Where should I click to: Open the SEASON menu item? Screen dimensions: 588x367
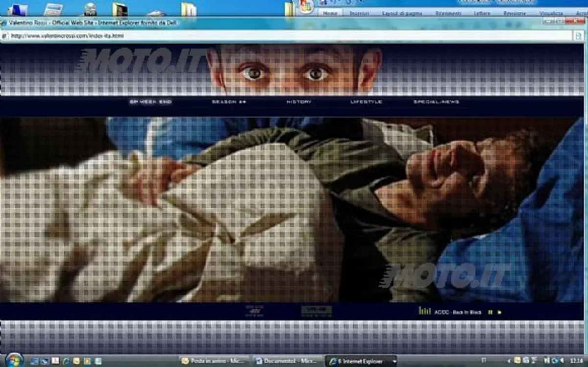tap(229, 102)
